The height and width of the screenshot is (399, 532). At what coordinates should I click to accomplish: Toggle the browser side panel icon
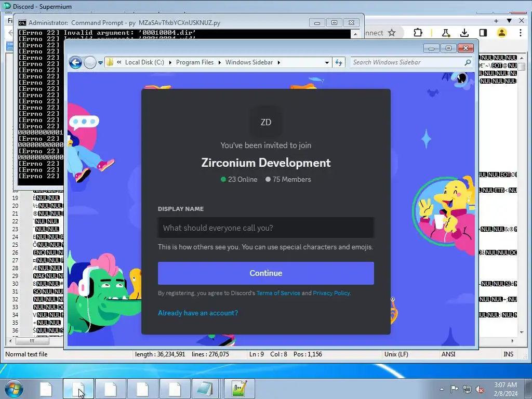[483, 33]
